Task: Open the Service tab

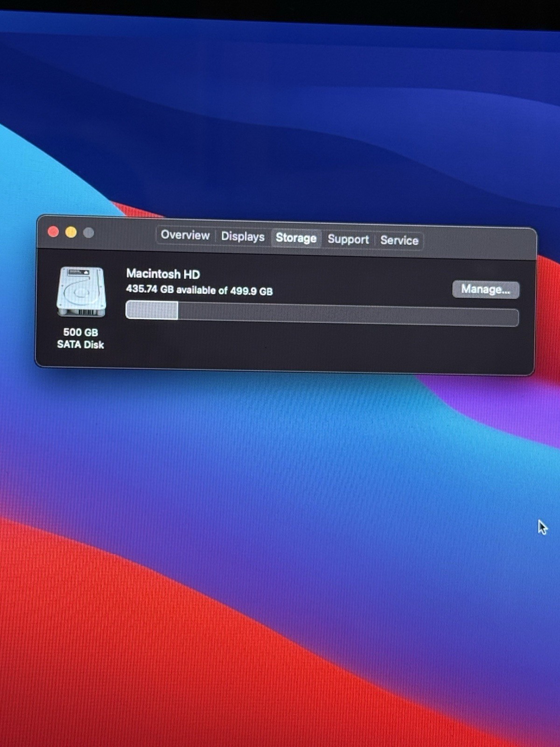Action: pyautogui.click(x=399, y=240)
